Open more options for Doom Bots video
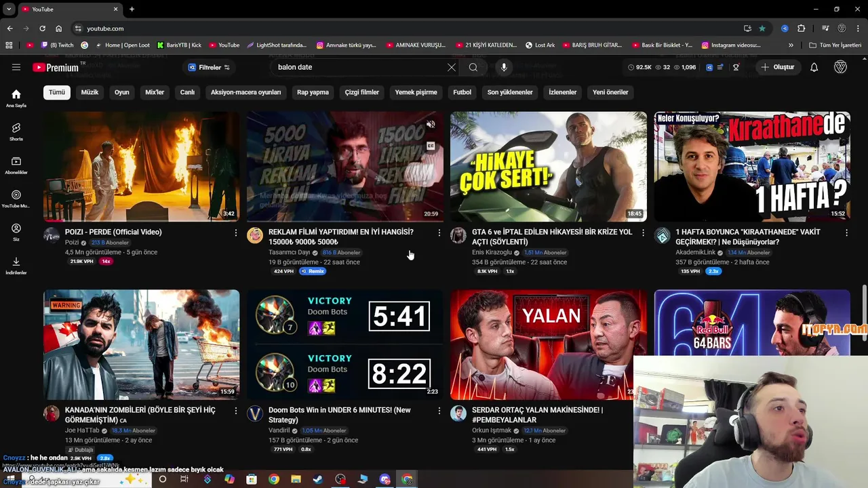This screenshot has height=488, width=868. point(439,411)
